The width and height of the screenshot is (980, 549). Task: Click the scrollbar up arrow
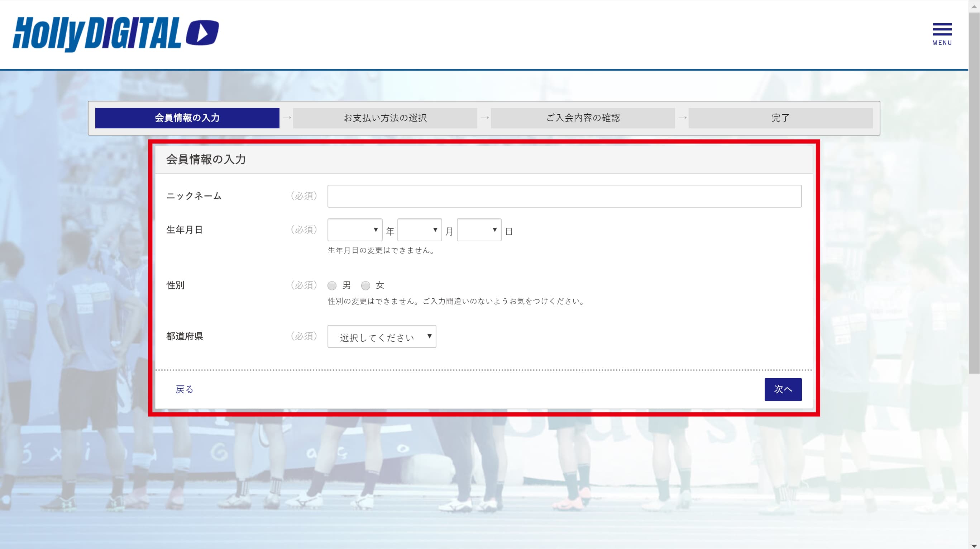click(x=974, y=6)
